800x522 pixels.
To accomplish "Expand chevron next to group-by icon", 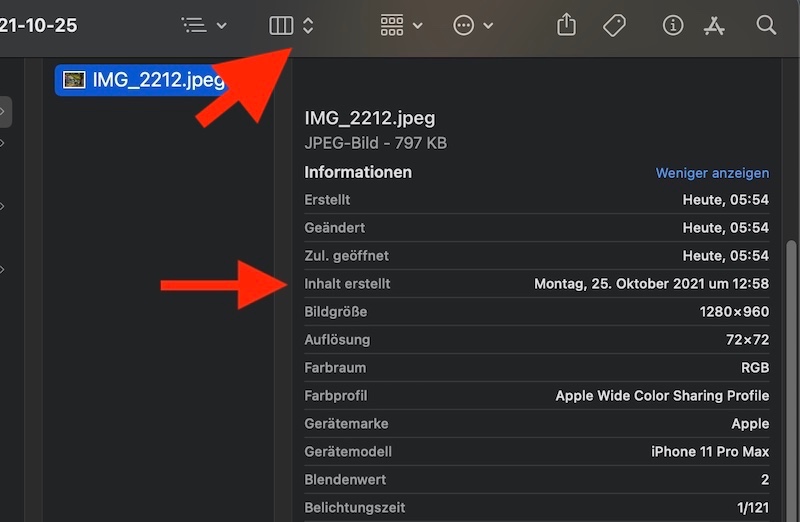I will click(417, 25).
